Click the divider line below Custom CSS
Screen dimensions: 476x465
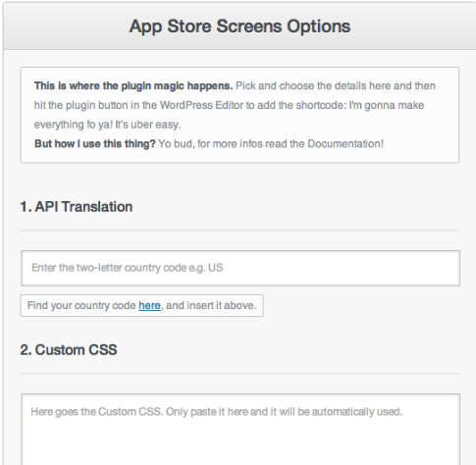click(239, 373)
